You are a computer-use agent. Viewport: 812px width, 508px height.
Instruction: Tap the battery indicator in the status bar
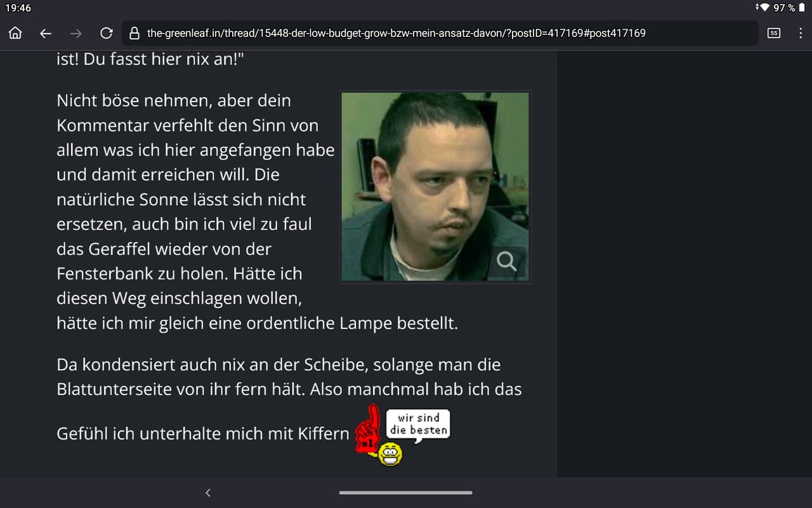[802, 8]
